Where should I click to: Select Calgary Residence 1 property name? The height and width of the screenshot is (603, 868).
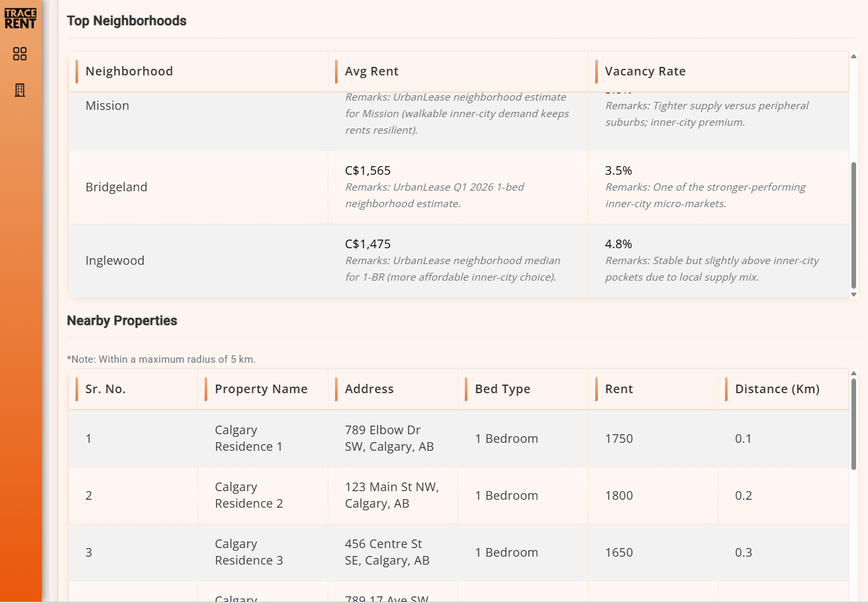click(x=249, y=438)
